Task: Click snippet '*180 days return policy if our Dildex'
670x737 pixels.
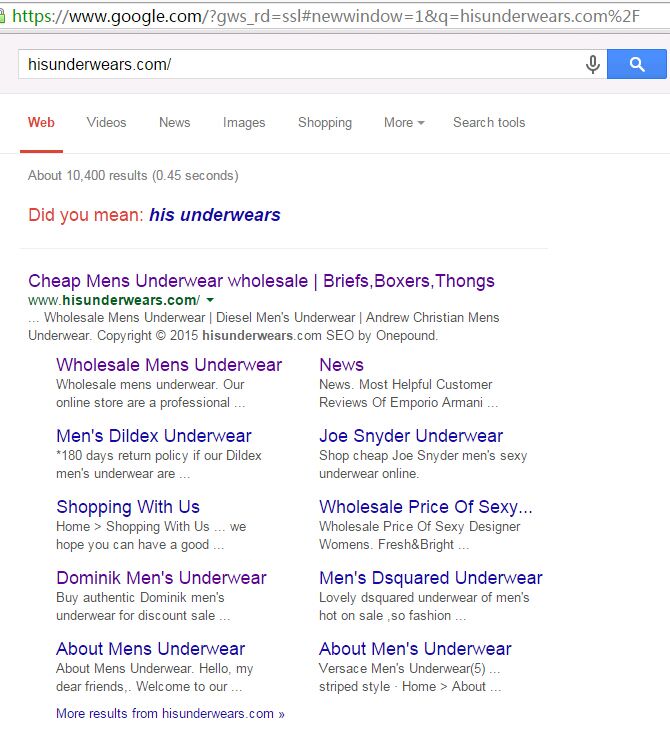Action: click(159, 456)
